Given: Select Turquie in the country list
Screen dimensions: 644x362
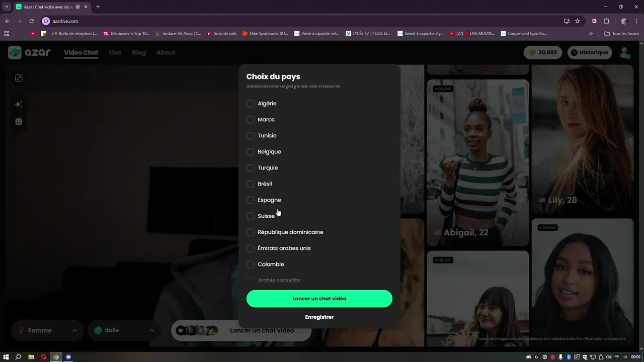Looking at the screenshot, I should (x=251, y=168).
